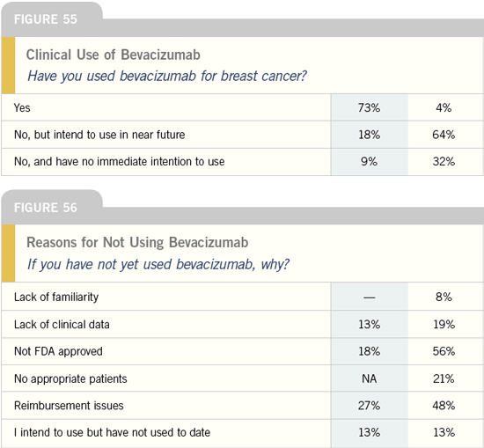Click the If you have not yet used question
The image size is (484, 448).
158,264
